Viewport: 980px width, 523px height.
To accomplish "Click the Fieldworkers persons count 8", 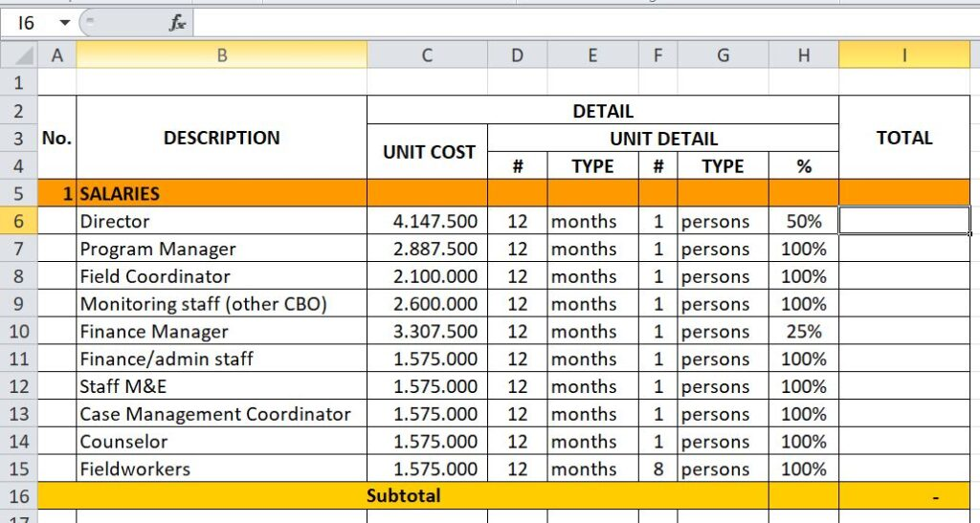I will (657, 469).
